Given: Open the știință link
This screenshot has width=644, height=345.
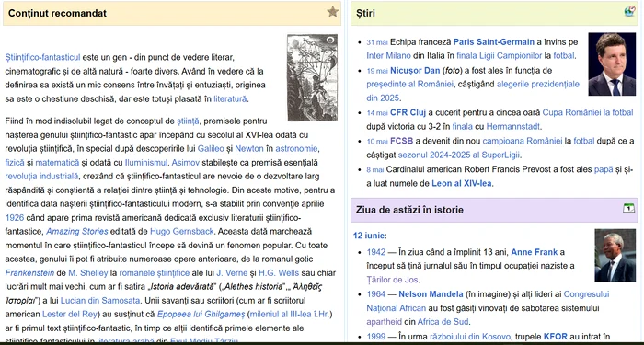Looking at the screenshot, I should click(x=188, y=121).
